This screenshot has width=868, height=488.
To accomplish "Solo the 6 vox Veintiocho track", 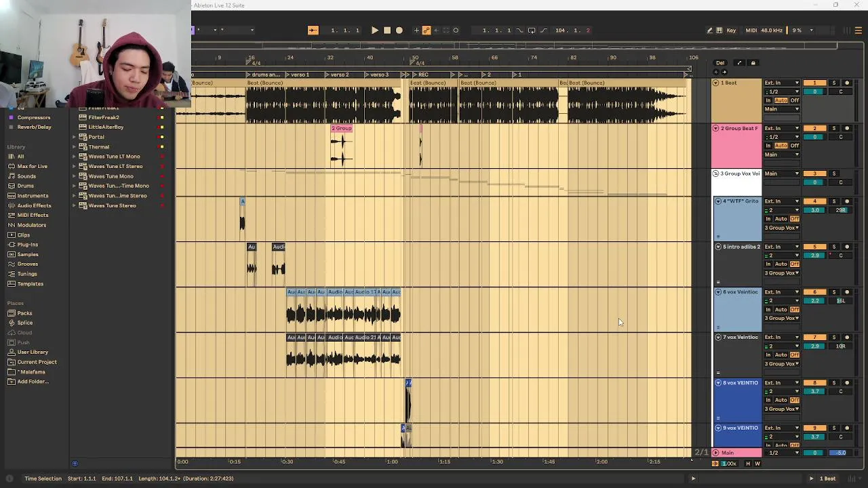I will click(834, 292).
